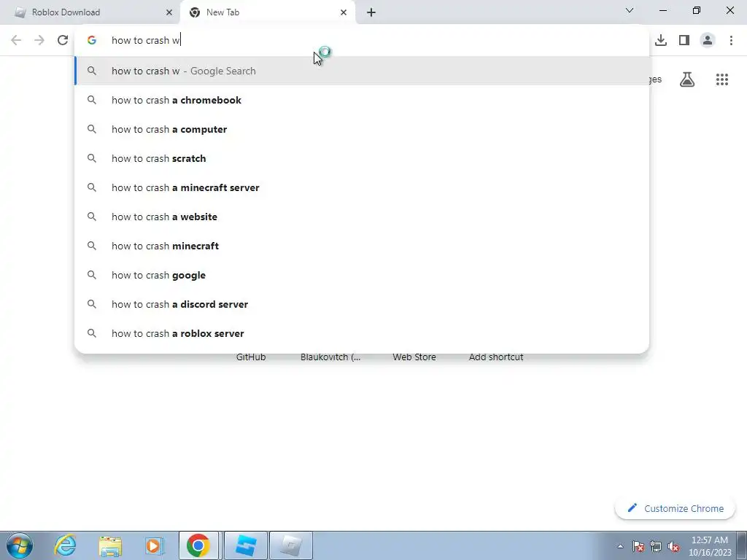Click Add shortcut
This screenshot has width=747, height=560.
496,357
